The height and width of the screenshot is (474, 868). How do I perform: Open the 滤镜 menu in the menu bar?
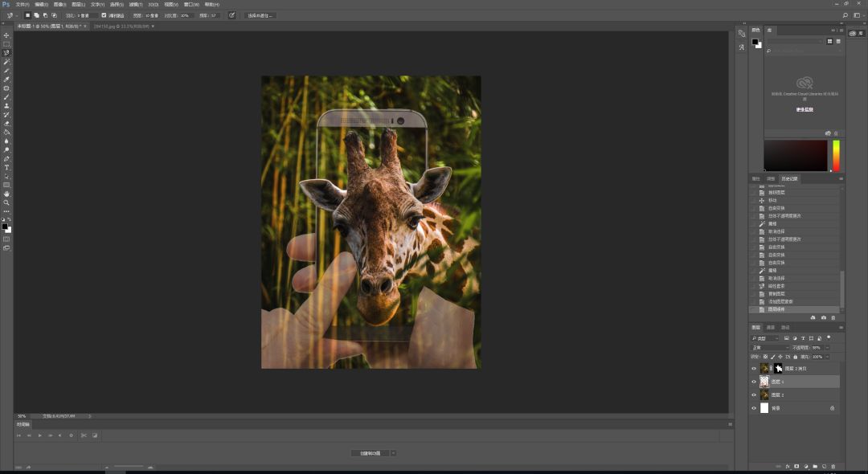(x=134, y=4)
